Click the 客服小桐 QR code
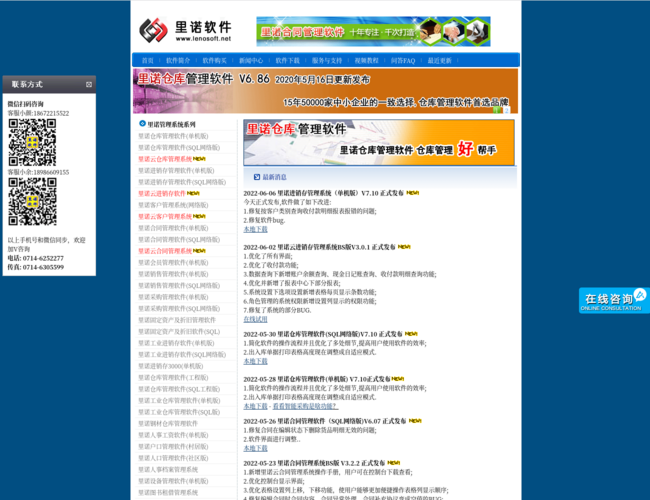 pyautogui.click(x=32, y=142)
